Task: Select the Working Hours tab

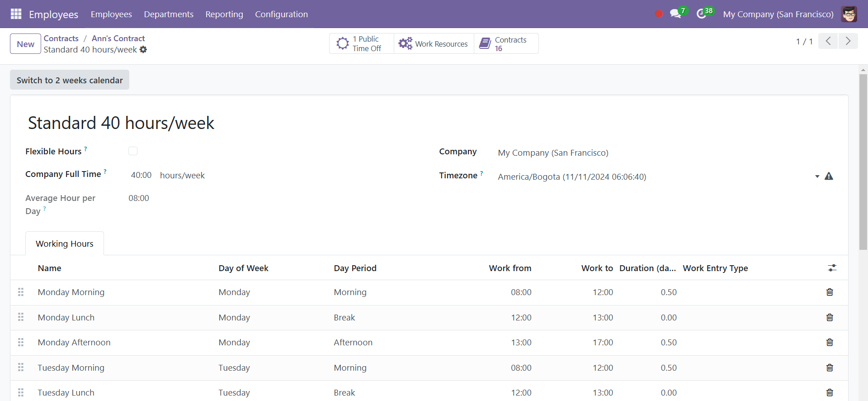Action: pos(65,243)
